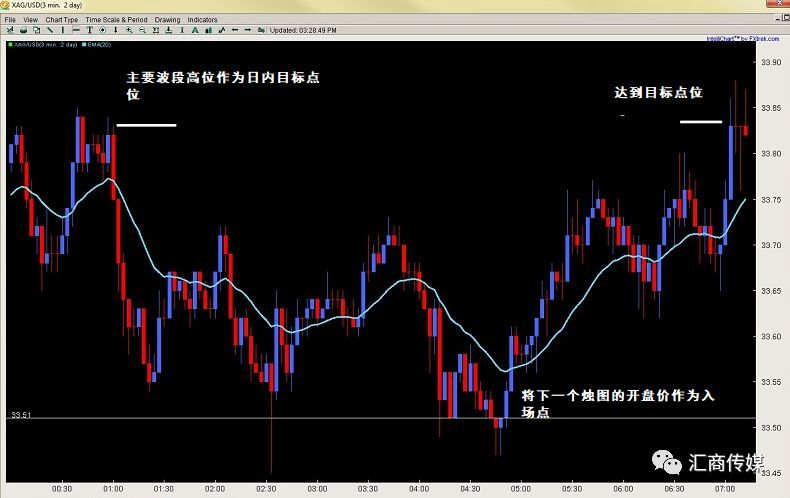The image size is (790, 498).
Task: Click the circled dot marker tool
Action: pyautogui.click(x=102, y=30)
